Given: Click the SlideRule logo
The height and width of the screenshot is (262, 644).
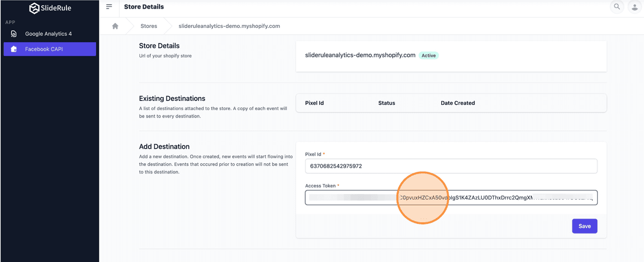Looking at the screenshot, I should pos(49,8).
